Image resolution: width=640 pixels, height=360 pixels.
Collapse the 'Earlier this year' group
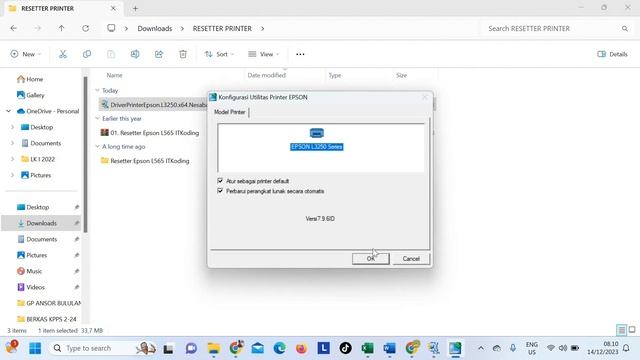point(98,118)
